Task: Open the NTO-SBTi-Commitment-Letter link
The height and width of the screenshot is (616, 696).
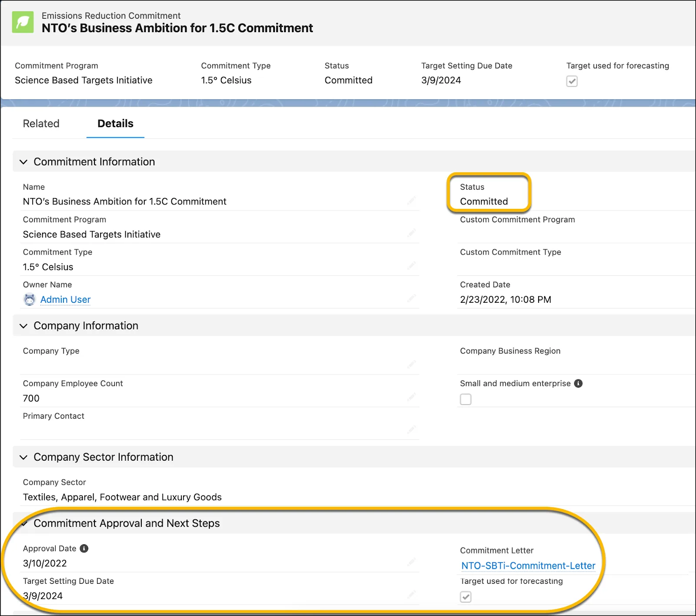Action: point(528,566)
